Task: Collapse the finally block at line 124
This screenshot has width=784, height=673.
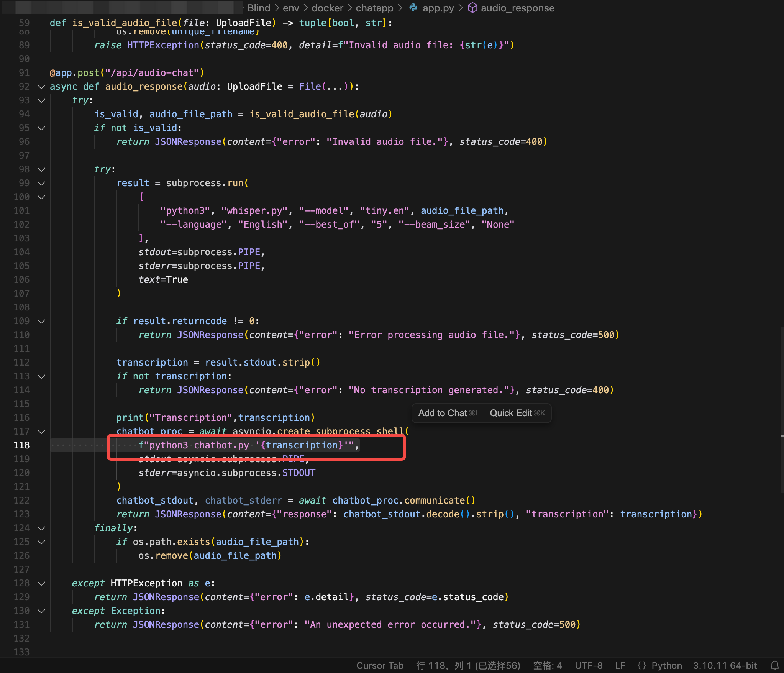Action: [41, 528]
